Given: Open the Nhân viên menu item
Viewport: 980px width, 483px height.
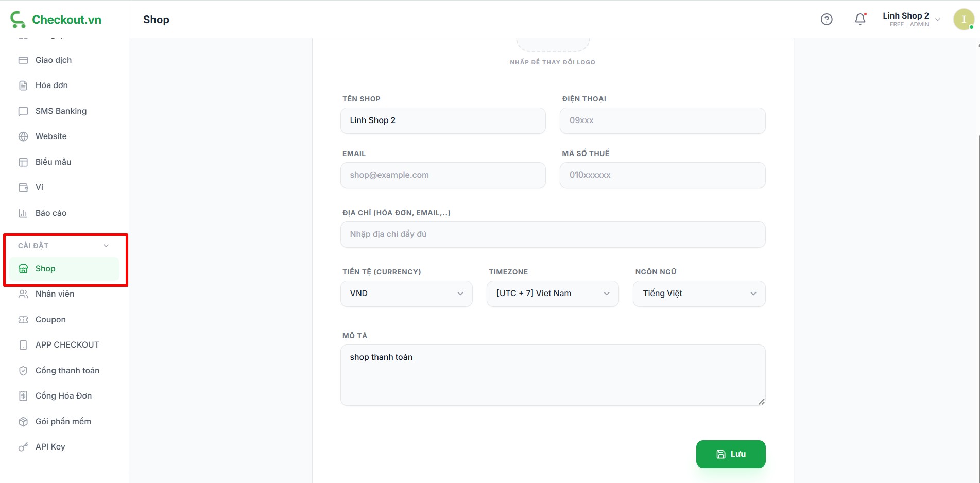Looking at the screenshot, I should coord(55,294).
